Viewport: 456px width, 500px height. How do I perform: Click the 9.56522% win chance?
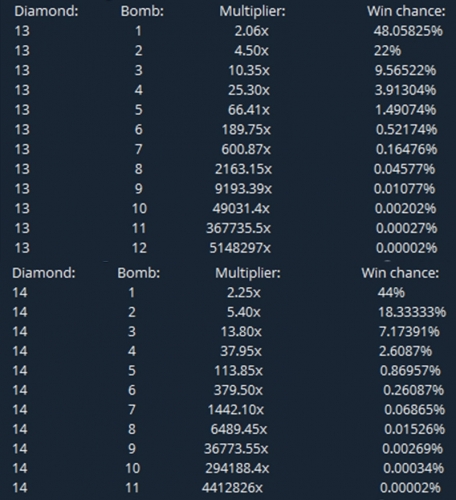click(405, 70)
